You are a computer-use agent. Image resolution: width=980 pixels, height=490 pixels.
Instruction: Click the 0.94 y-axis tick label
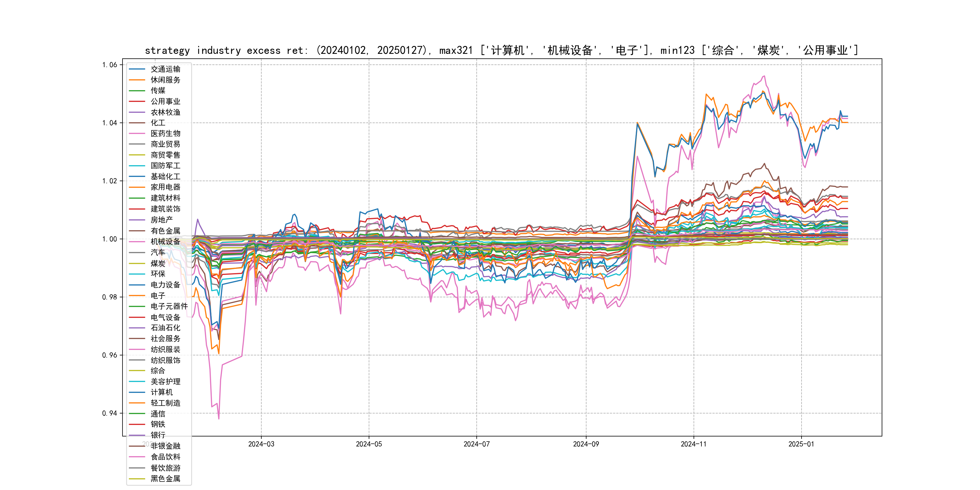pyautogui.click(x=109, y=413)
